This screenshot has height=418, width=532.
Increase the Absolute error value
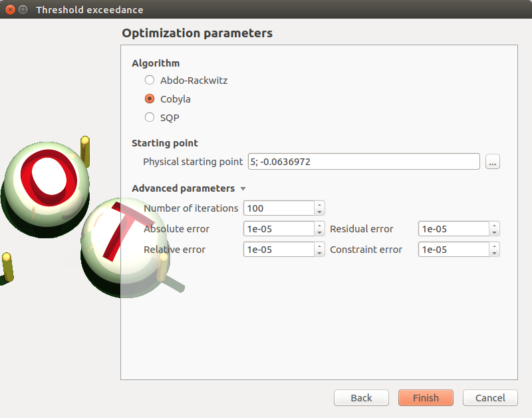319,226
